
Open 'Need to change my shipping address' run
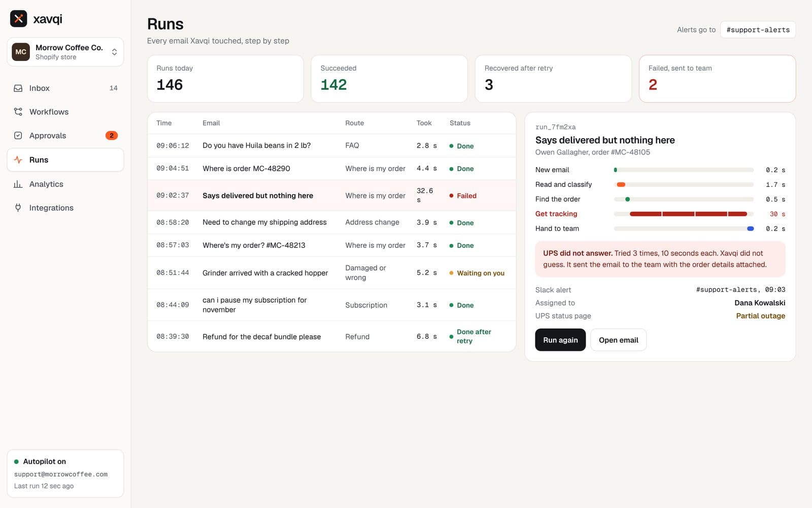tap(331, 223)
